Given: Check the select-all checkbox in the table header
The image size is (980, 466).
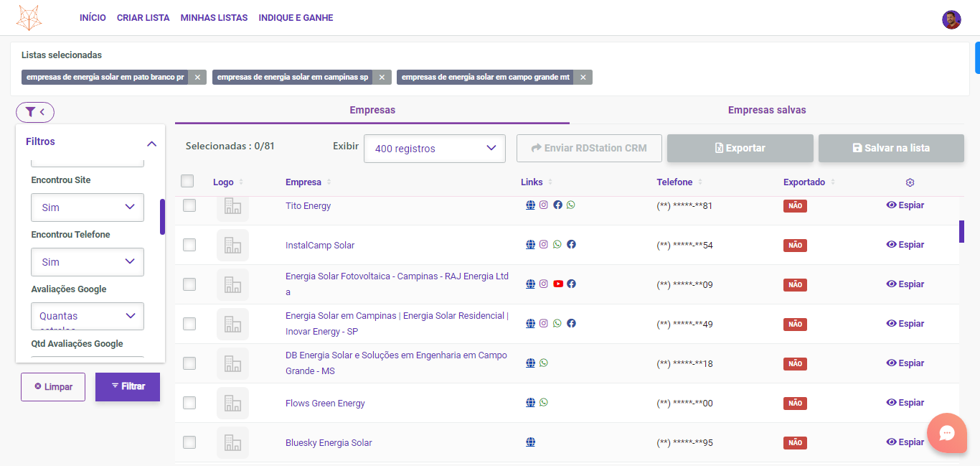Looking at the screenshot, I should coord(187,181).
